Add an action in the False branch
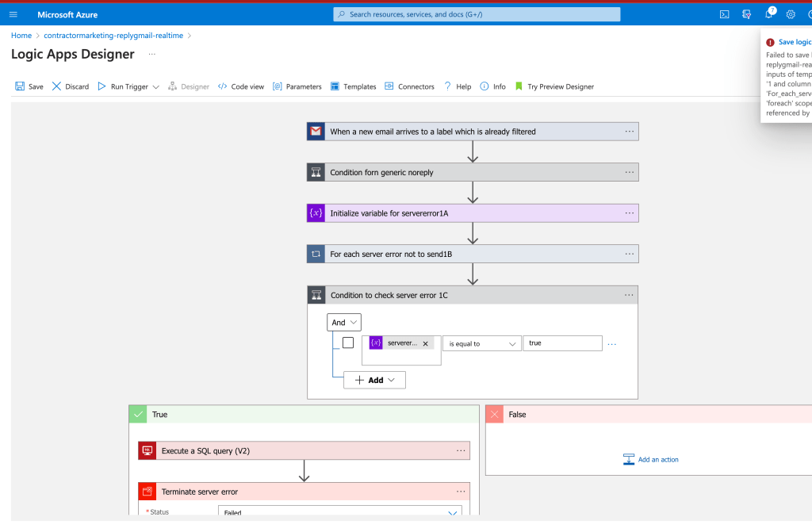Image resolution: width=812 pixels, height=532 pixels. click(x=650, y=460)
